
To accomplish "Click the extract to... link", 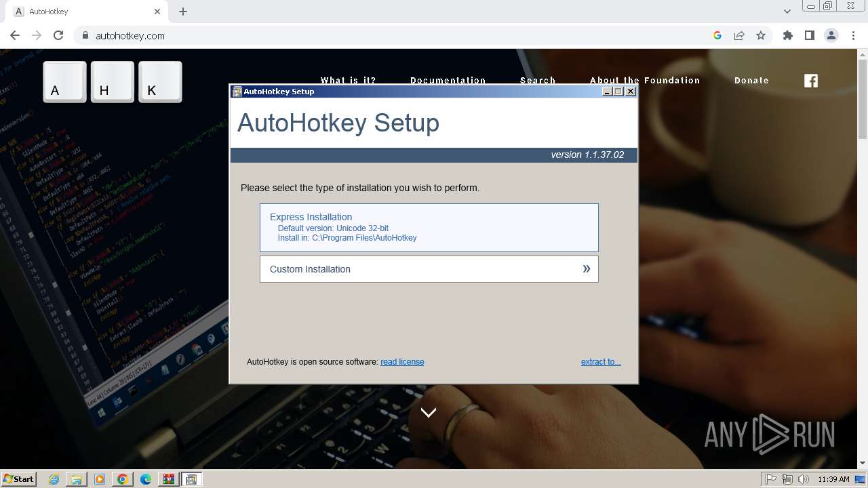I will (601, 362).
